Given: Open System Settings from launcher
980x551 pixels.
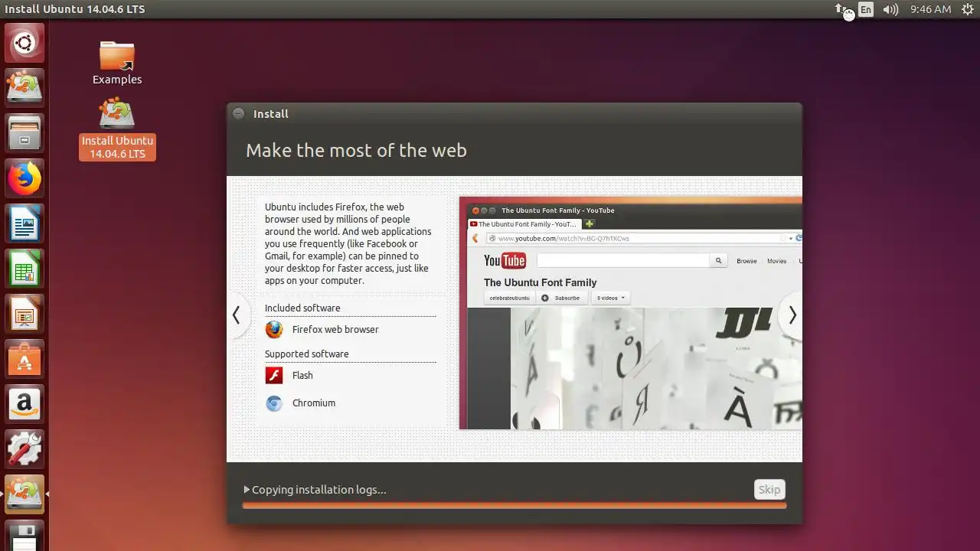Looking at the screenshot, I should [24, 449].
